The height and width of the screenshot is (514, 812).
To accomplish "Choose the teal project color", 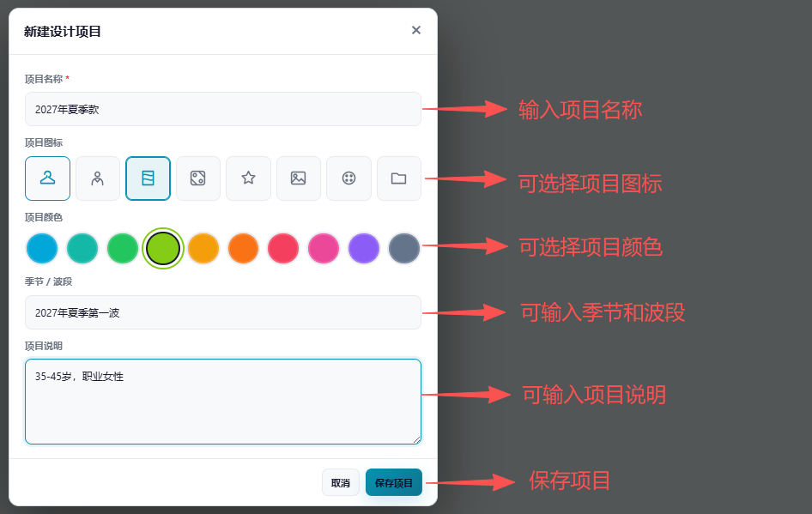I will point(82,249).
